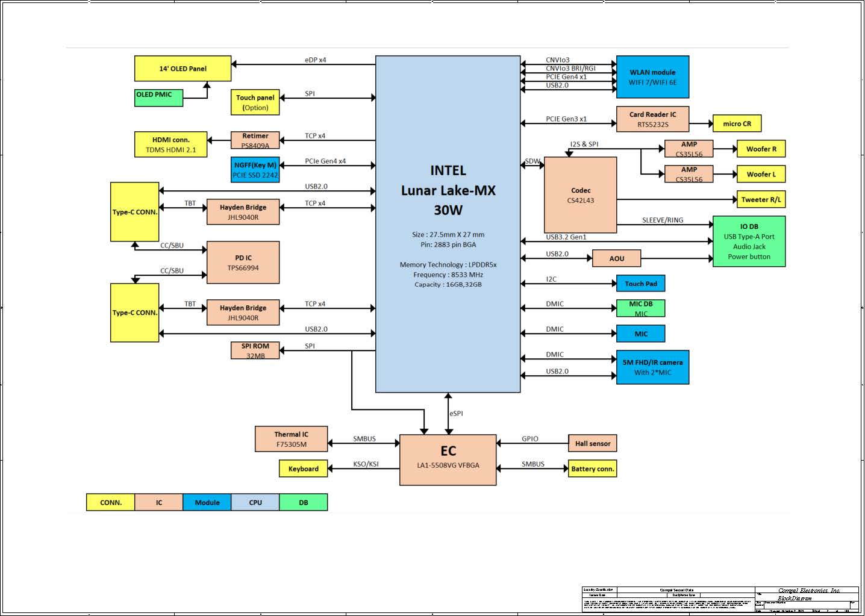Select the HDMI conn. TDMS HDMI 2.1 block
Screen dimensions: 865x616
[170, 145]
